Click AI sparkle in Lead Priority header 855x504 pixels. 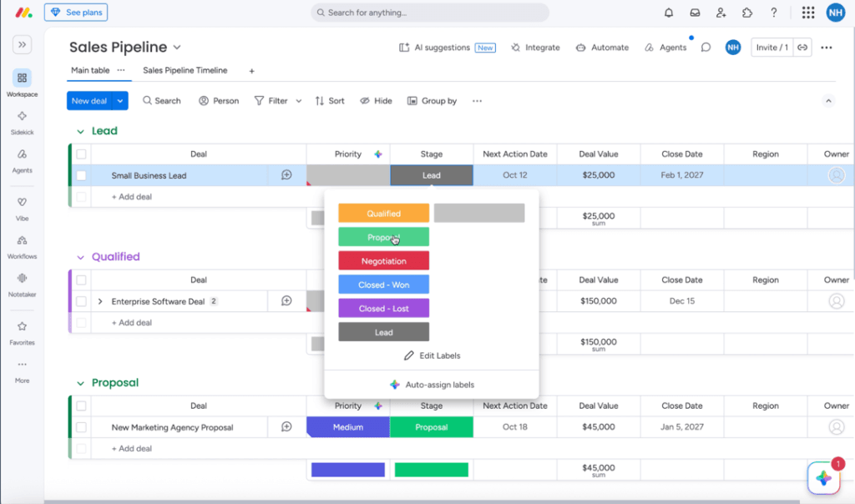pyautogui.click(x=378, y=154)
